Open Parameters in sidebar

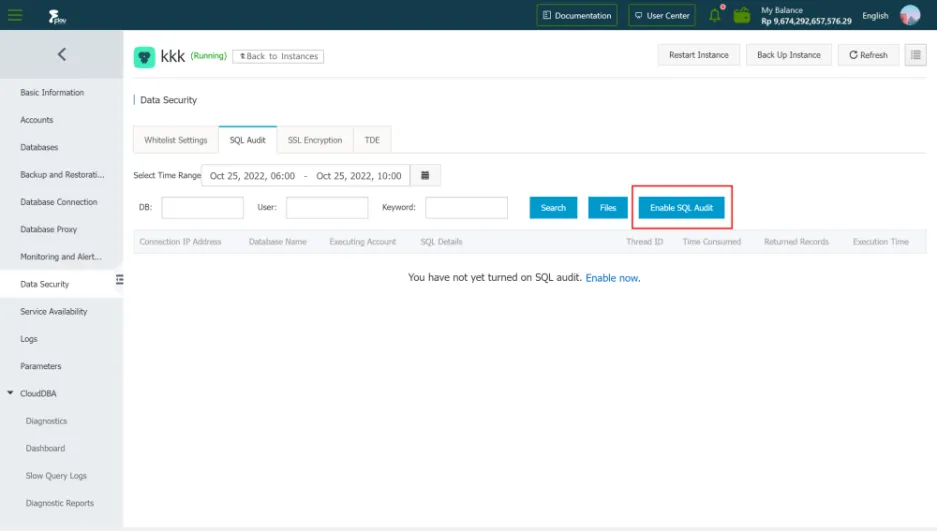tap(41, 366)
